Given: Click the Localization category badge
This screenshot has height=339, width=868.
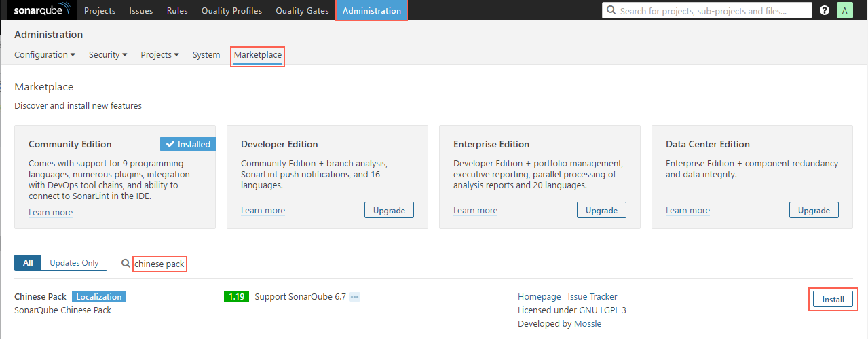Looking at the screenshot, I should click(x=99, y=297).
